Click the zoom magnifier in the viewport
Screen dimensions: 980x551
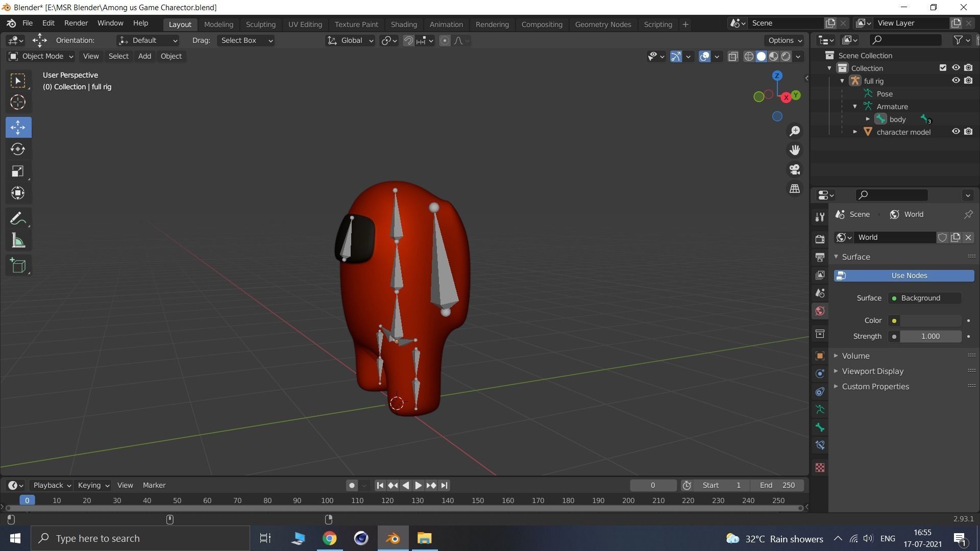click(795, 131)
